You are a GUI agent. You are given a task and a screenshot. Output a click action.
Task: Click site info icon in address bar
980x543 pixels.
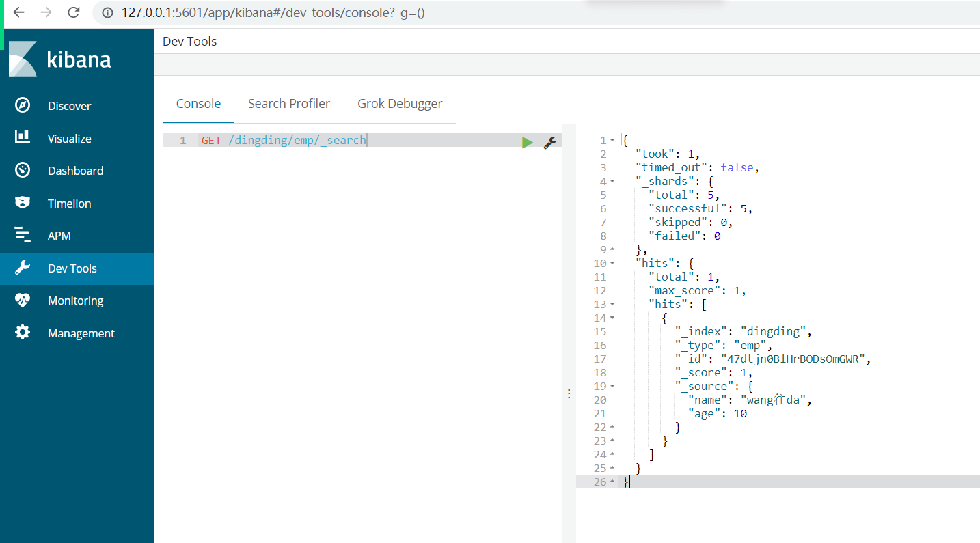click(107, 12)
